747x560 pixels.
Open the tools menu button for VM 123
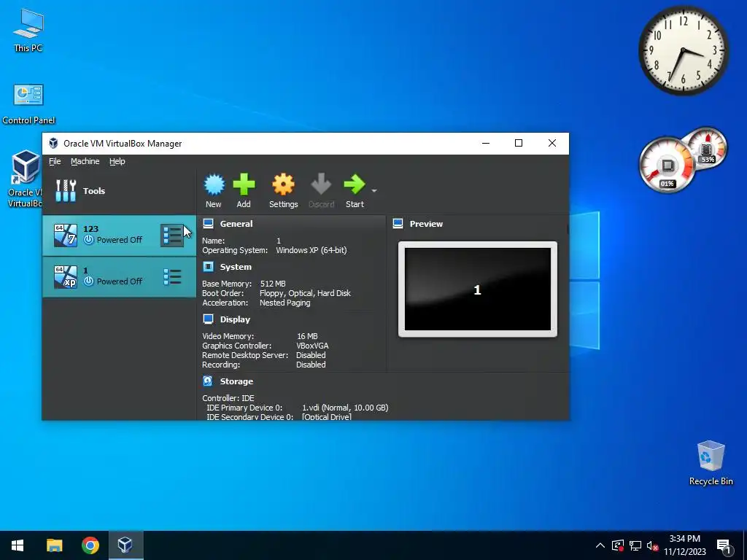pos(172,236)
